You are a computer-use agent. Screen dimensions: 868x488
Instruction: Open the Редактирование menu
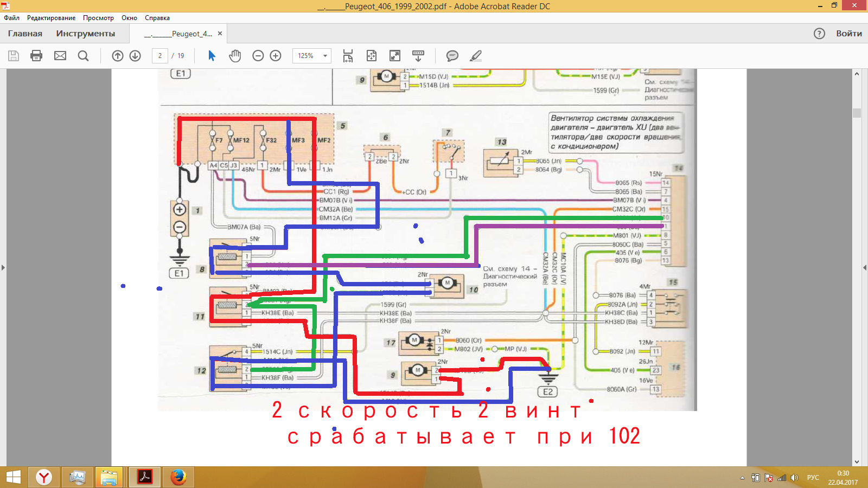[x=52, y=18]
